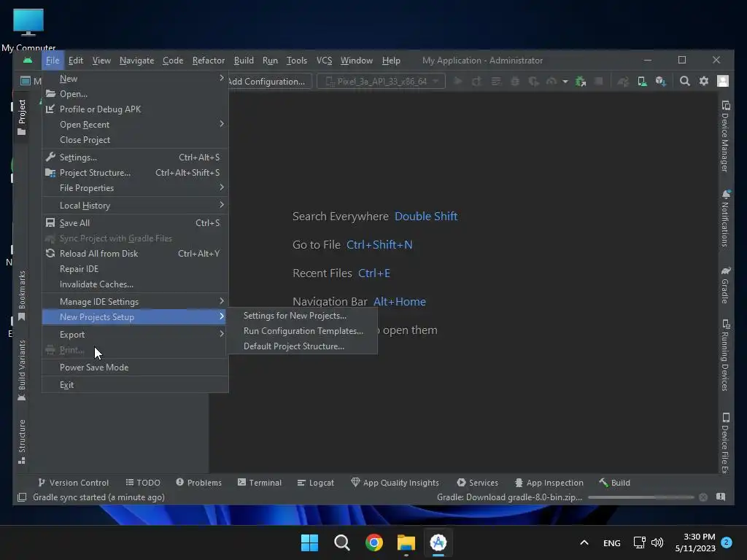
Task: Open the Running Devices right sidebar panel
Action: [x=725, y=355]
